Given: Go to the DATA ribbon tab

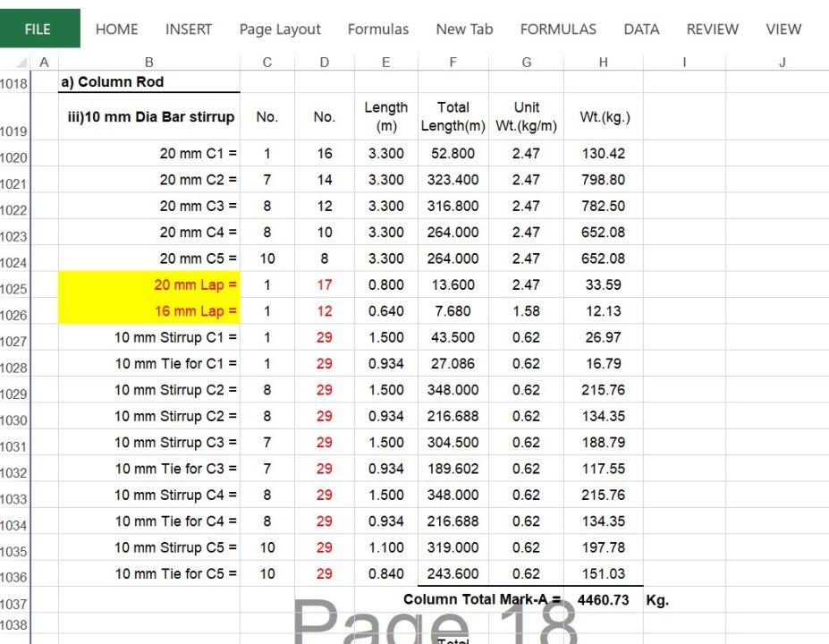Looking at the screenshot, I should (641, 30).
